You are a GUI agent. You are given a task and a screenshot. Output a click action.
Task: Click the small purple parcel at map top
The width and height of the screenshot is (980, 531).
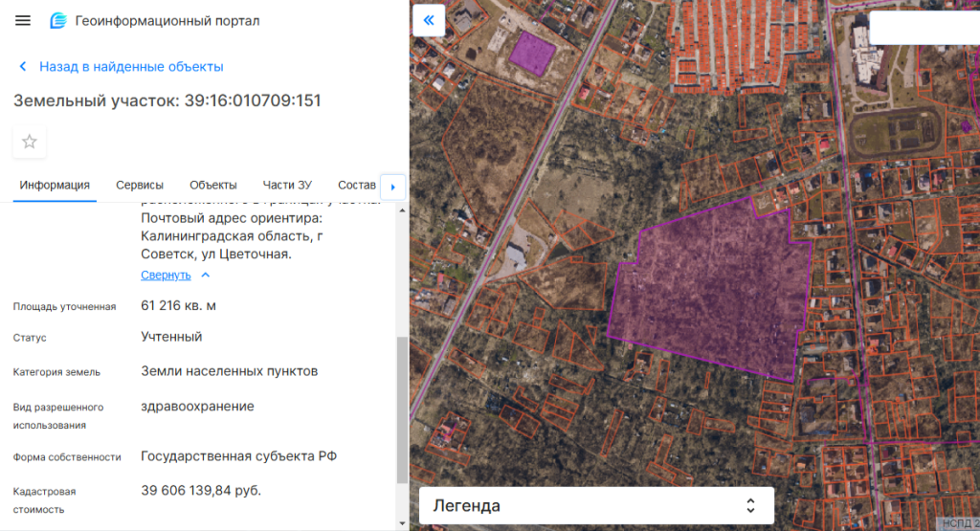[531, 52]
